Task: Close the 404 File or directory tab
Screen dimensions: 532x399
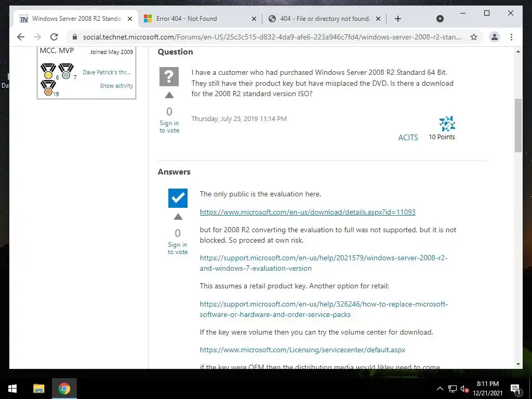Action: coord(378,19)
